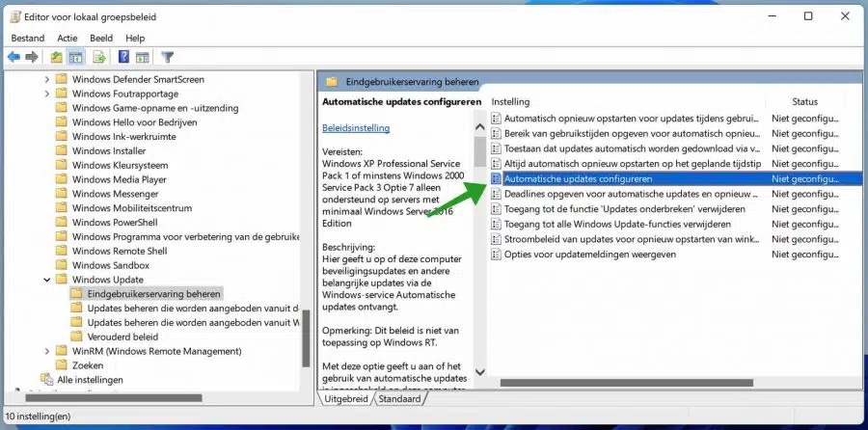Toggle the console tree pane icon
The width and height of the screenshot is (868, 430).
75,57
